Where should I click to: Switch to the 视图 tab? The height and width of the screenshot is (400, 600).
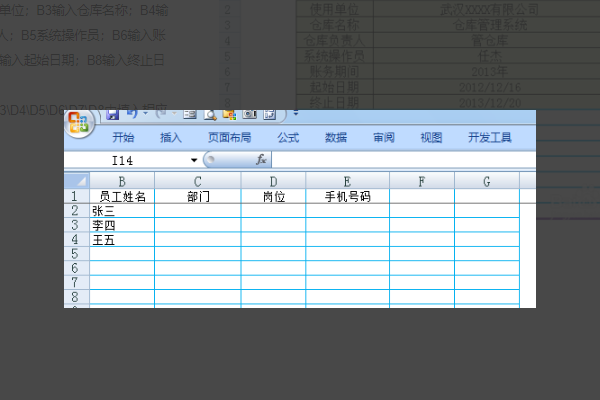(431, 137)
